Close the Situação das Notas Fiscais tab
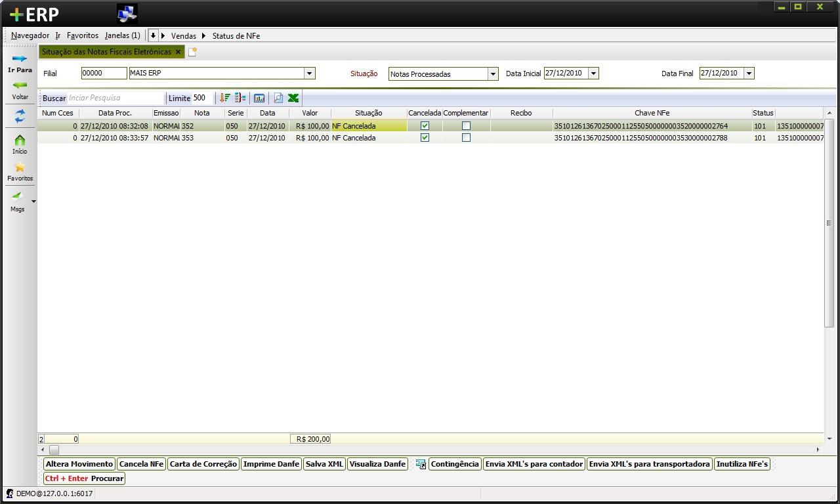840x504 pixels. tap(178, 52)
